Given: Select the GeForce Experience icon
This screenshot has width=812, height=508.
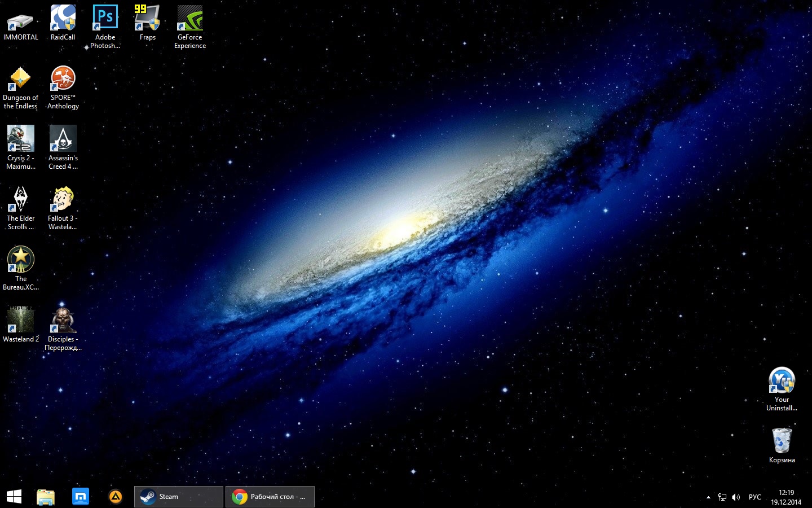Looking at the screenshot, I should tap(189, 19).
